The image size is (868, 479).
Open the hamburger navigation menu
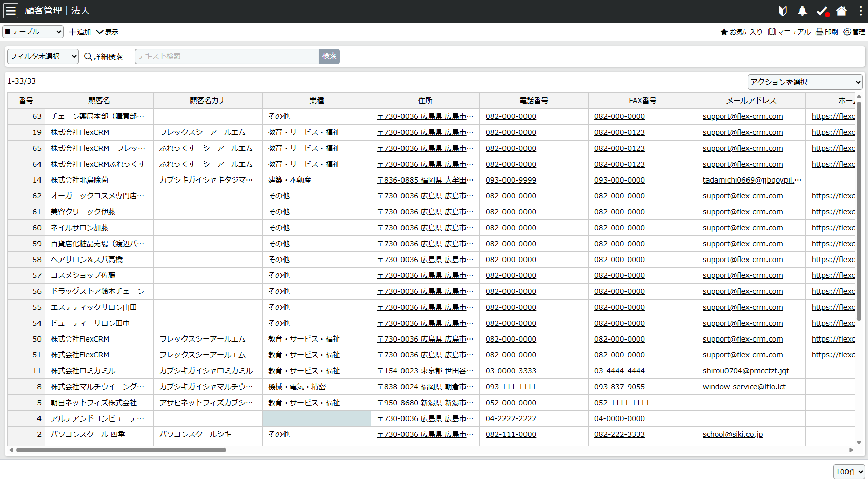[11, 10]
